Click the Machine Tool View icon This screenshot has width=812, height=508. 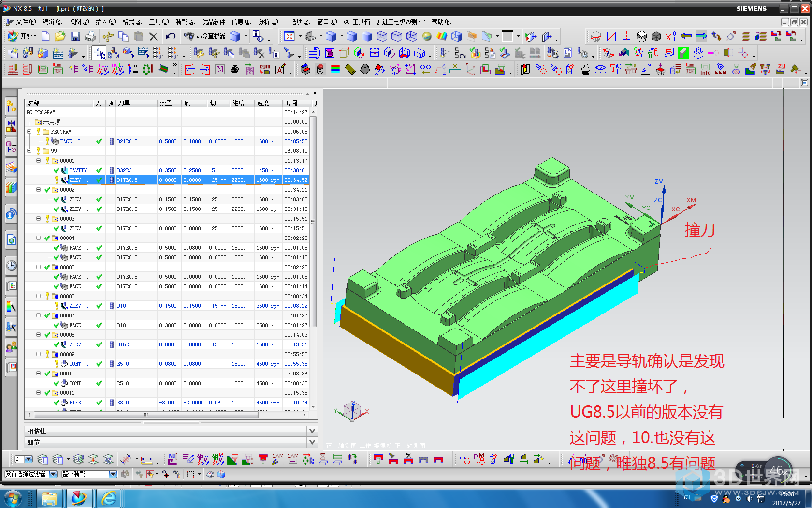114,53
